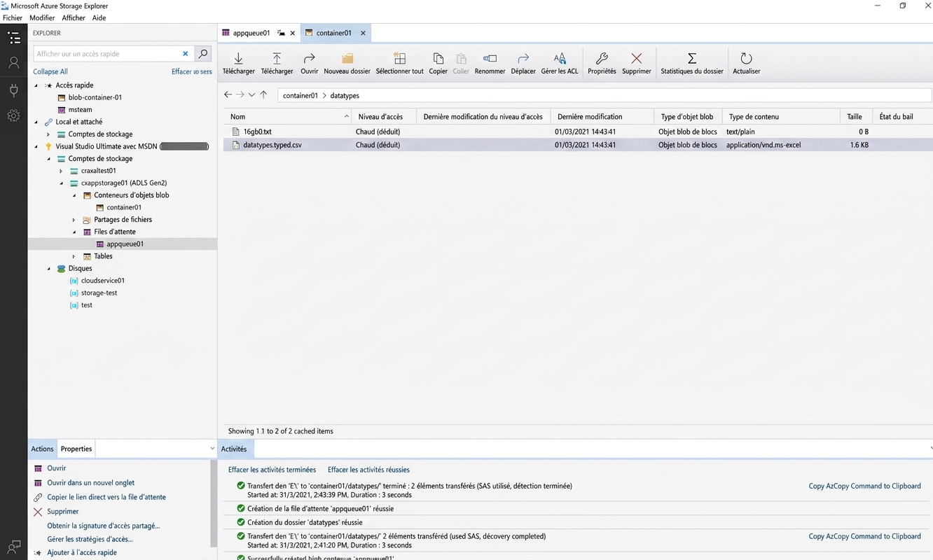The width and height of the screenshot is (933, 560).
Task: Clear the quick access search with the X
Action: [186, 54]
